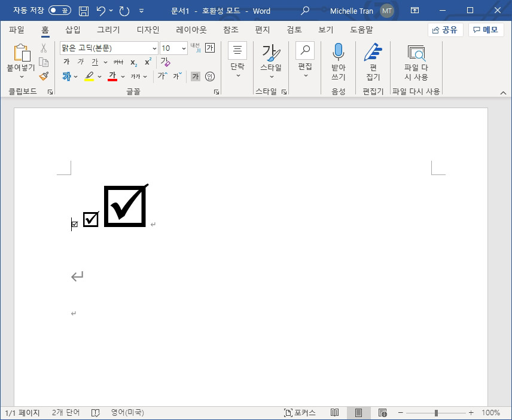512x420 pixels.
Task: Apply red font color
Action: coord(112,76)
